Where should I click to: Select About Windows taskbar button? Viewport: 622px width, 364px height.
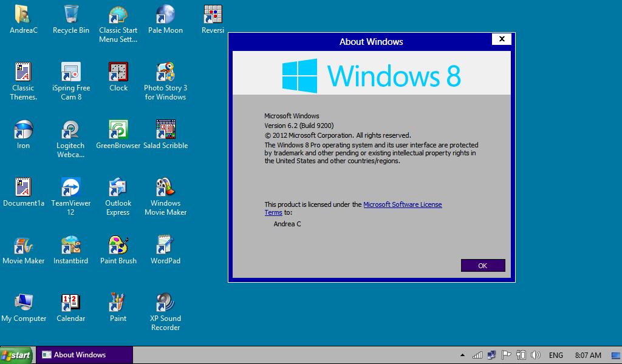(x=84, y=355)
